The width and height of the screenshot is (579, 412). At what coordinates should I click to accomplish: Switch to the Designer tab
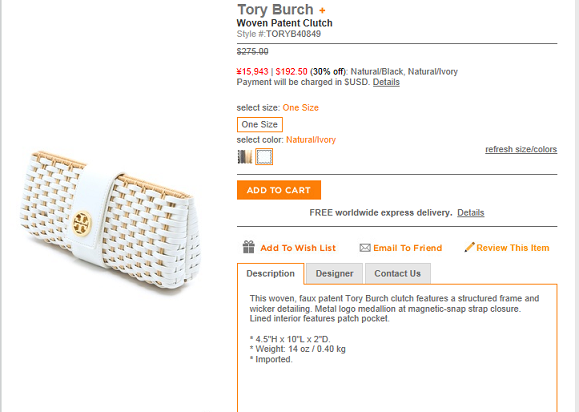coord(334,274)
